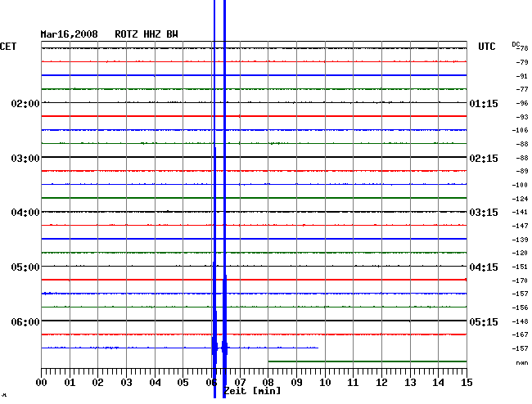
Task: Click the DC value -91
Action: (x=522, y=76)
